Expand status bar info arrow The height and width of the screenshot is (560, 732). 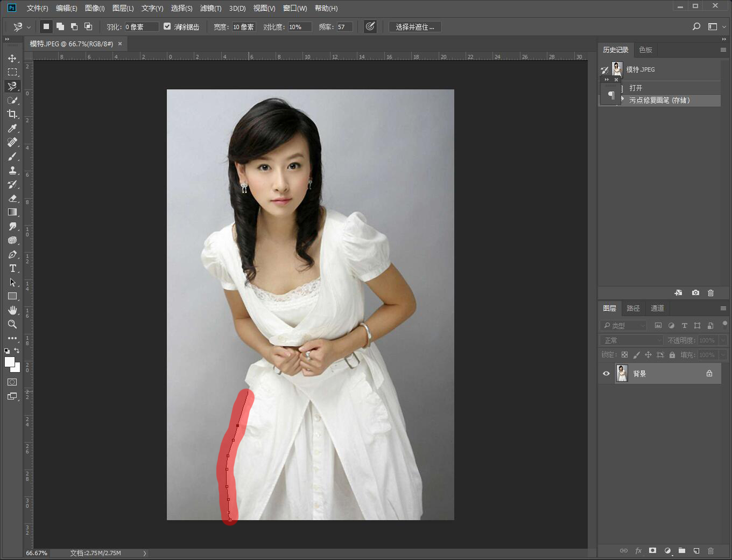145,553
